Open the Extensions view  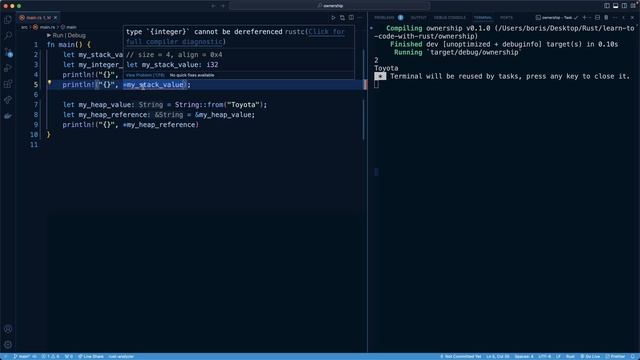pyautogui.click(x=8, y=84)
